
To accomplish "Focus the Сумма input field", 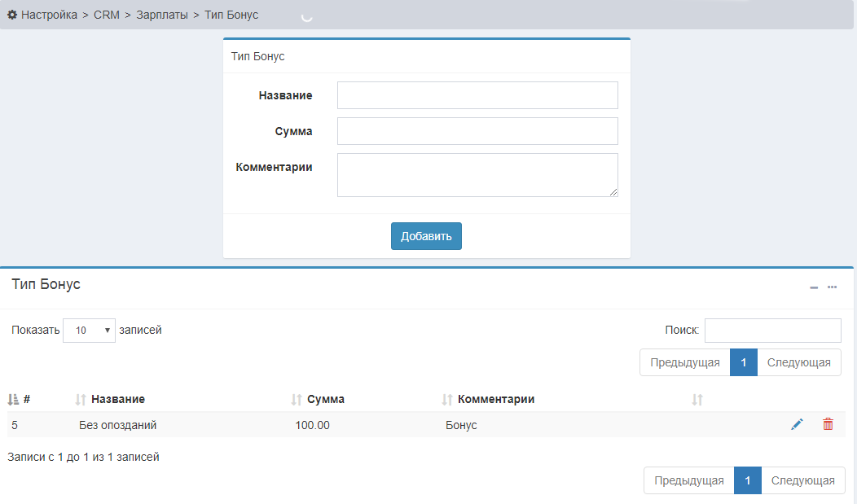I will click(477, 131).
